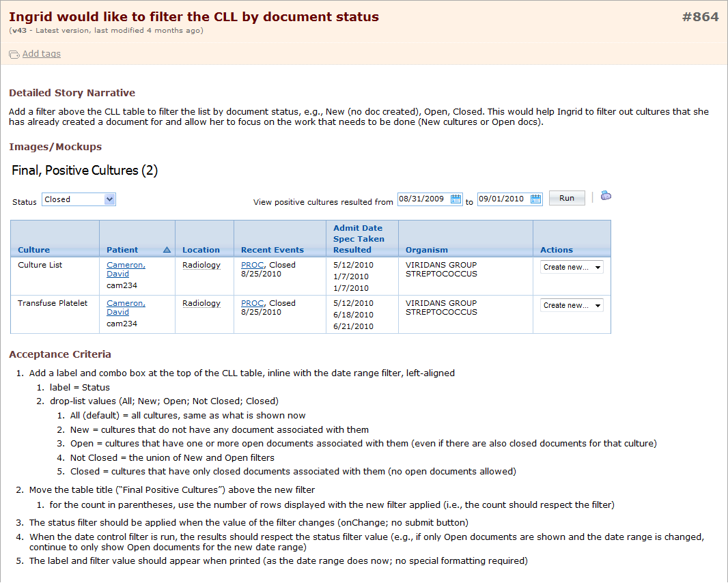
Task: Click the 08/31/2009 start date field
Action: (x=423, y=199)
